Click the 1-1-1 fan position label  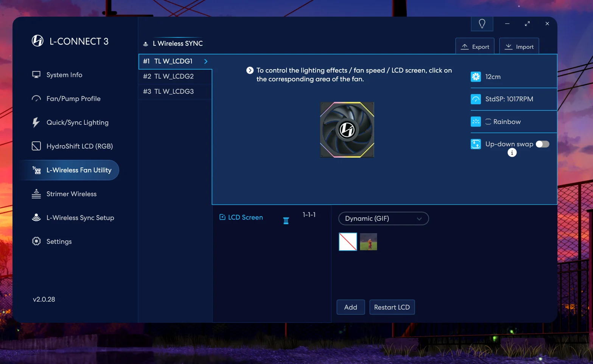coord(309,215)
